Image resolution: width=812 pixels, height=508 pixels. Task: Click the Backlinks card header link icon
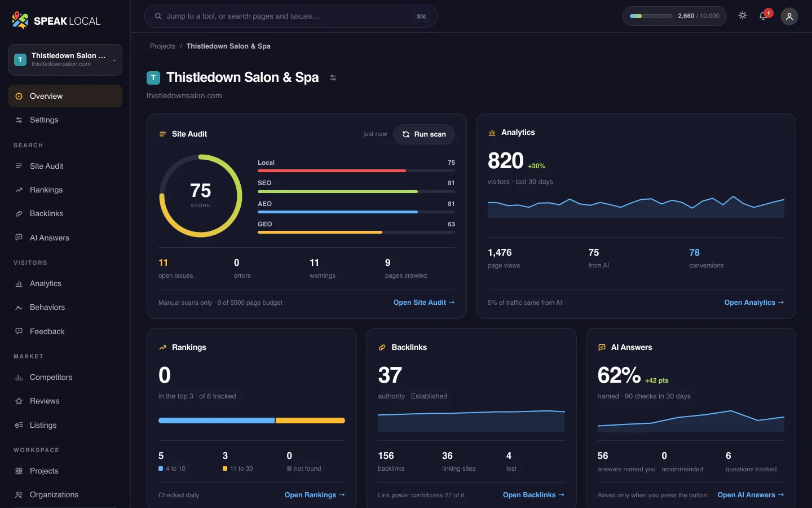pos(382,347)
